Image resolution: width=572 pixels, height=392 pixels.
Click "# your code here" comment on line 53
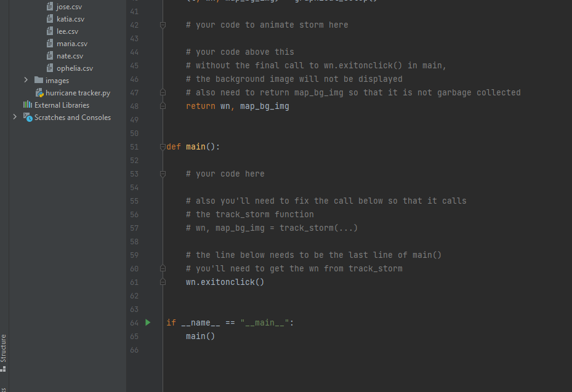(225, 174)
